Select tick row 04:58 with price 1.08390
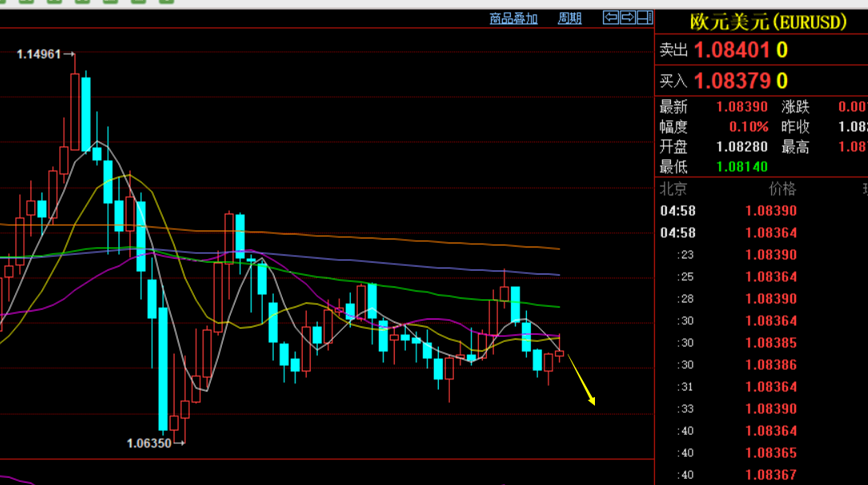This screenshot has width=868, height=485. [x=762, y=210]
